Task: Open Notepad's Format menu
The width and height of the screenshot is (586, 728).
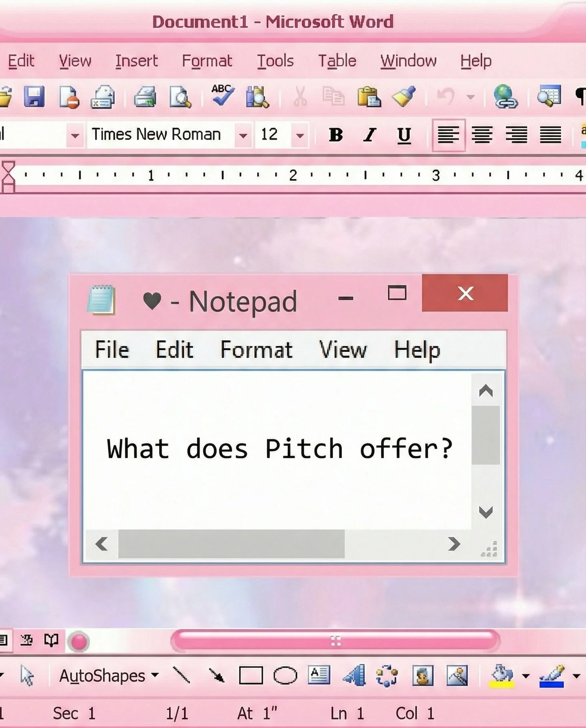Action: tap(256, 350)
